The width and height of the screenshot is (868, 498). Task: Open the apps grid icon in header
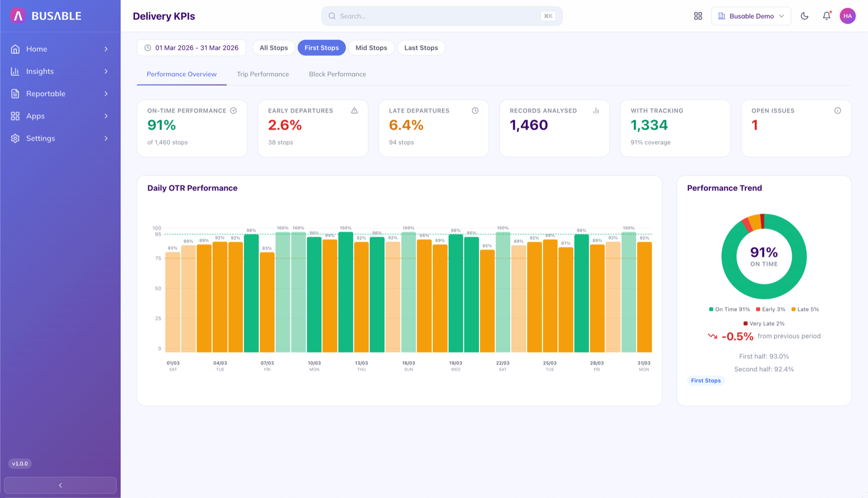[x=698, y=16]
